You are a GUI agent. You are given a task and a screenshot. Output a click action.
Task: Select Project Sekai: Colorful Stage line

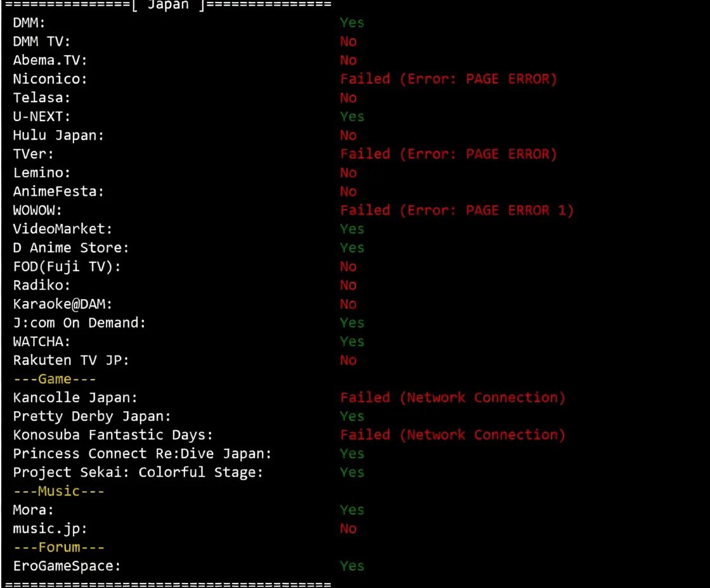point(138,473)
